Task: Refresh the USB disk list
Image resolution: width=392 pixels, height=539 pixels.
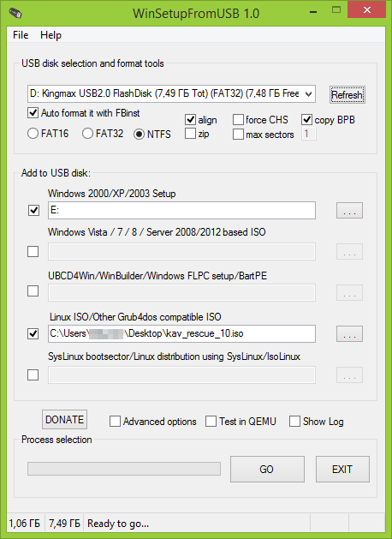Action: [347, 94]
